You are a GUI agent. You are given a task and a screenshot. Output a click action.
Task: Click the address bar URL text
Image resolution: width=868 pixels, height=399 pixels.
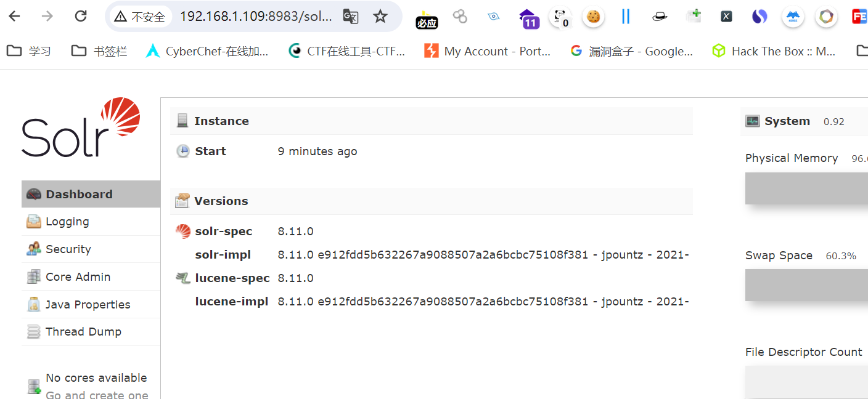click(256, 17)
